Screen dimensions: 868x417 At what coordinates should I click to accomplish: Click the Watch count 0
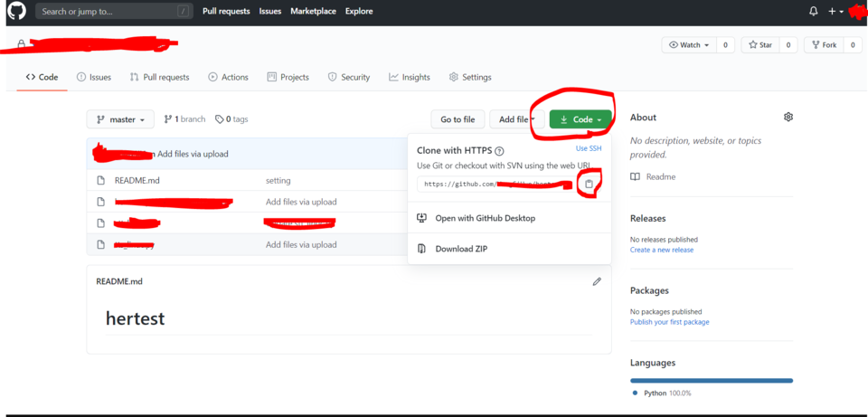click(725, 45)
